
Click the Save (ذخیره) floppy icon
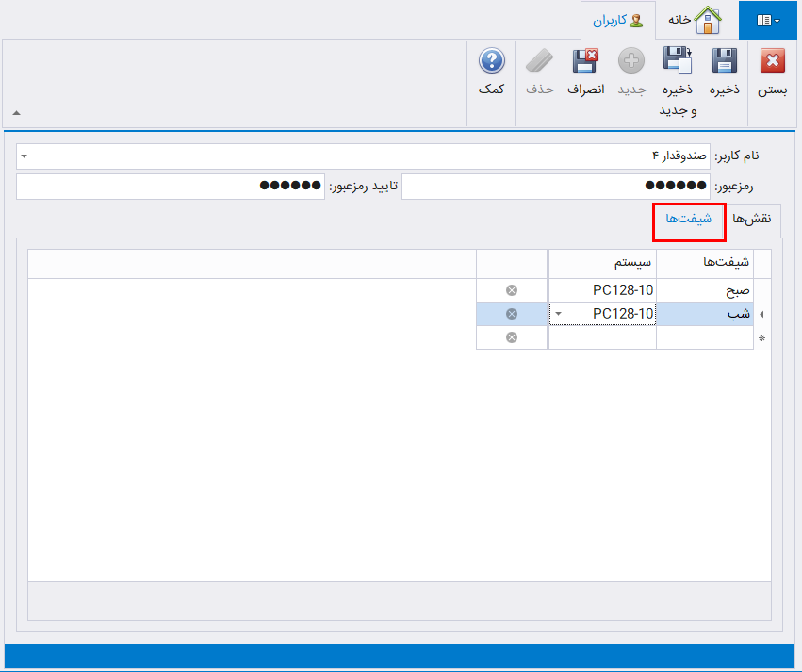(723, 62)
